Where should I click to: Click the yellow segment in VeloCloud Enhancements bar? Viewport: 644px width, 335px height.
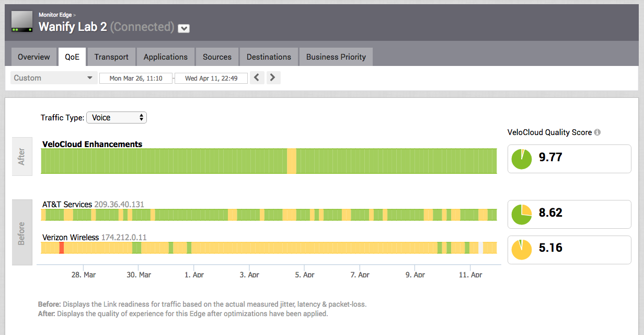pyautogui.click(x=292, y=161)
